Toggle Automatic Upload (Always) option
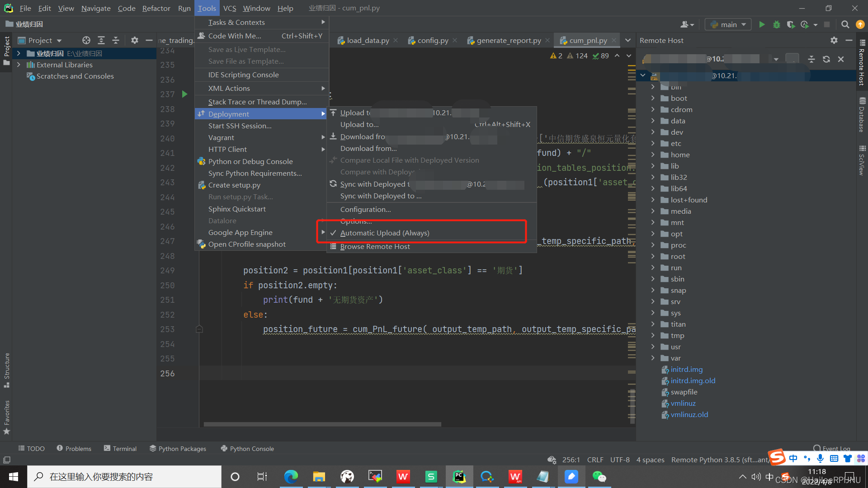 pos(384,233)
